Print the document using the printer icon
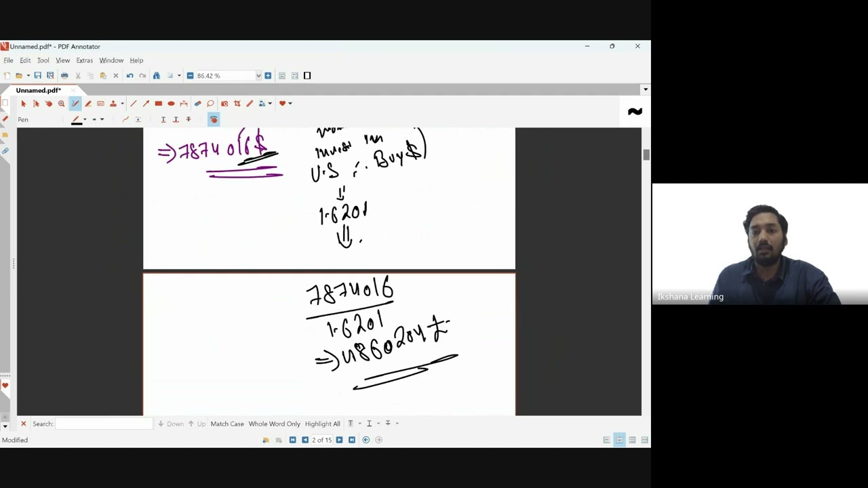The image size is (868, 488). tap(64, 75)
